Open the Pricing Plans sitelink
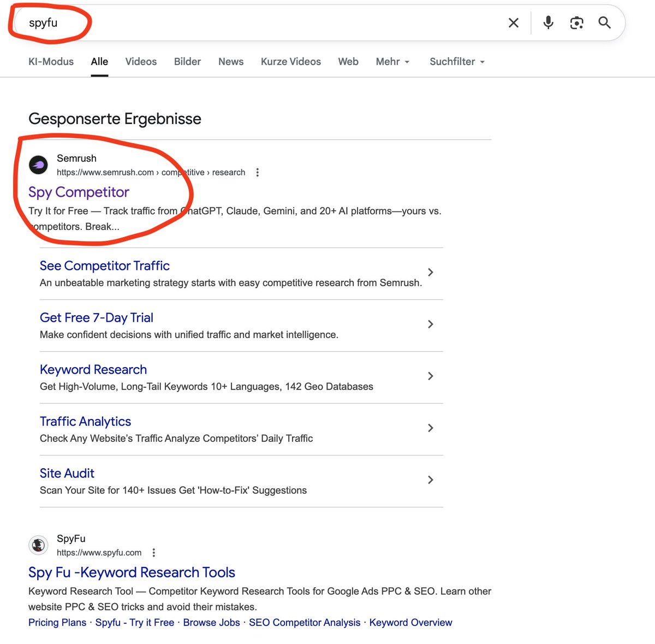Screen dimensions: 655x644 click(57, 623)
